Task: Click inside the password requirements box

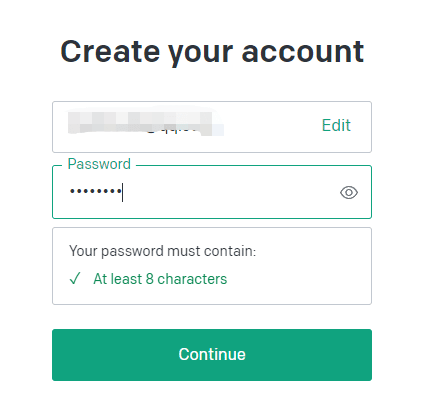Action: (212, 266)
